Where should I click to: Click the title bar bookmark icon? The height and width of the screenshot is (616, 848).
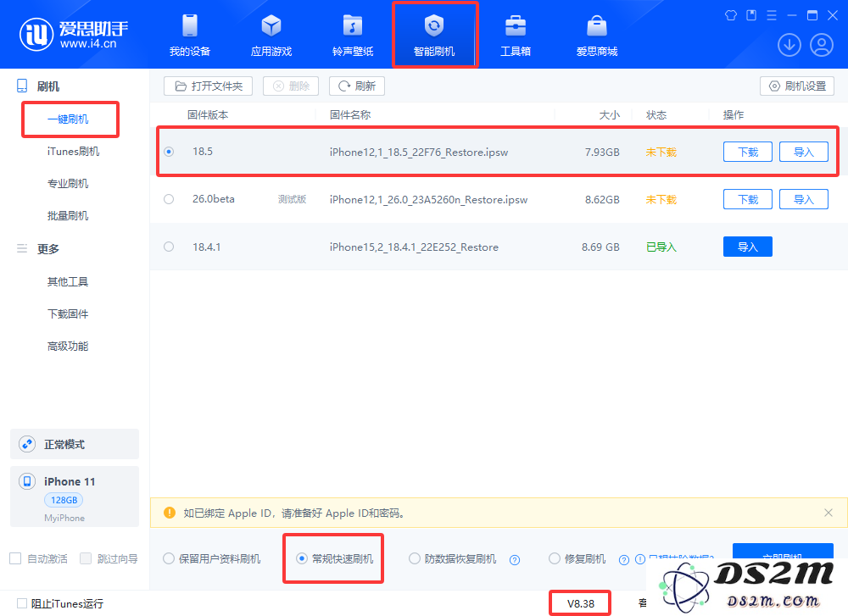(x=751, y=15)
